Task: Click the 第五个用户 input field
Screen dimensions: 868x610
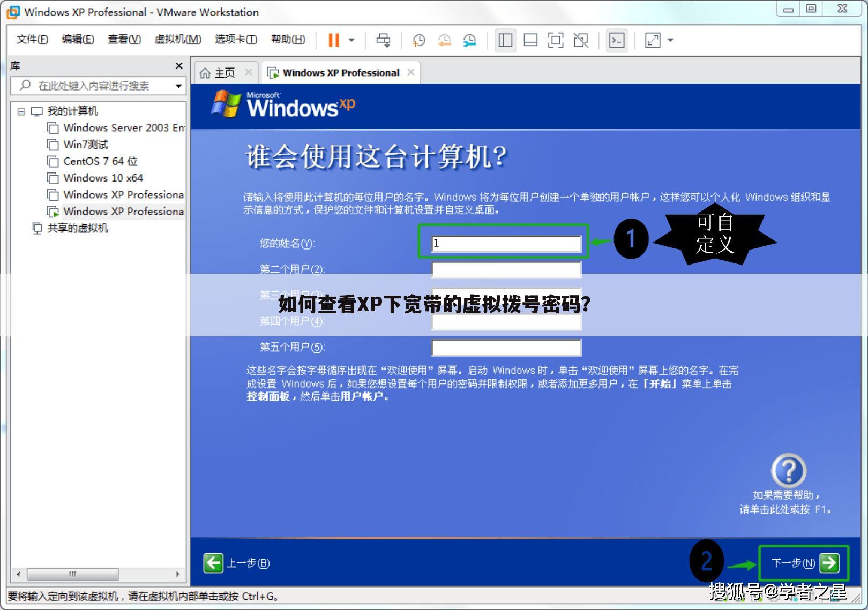Action: click(x=506, y=348)
